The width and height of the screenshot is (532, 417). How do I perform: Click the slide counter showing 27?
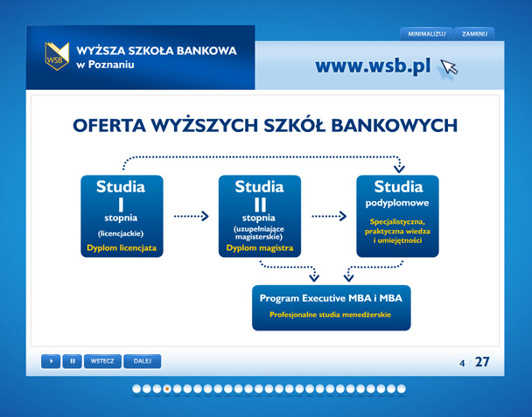click(x=482, y=362)
